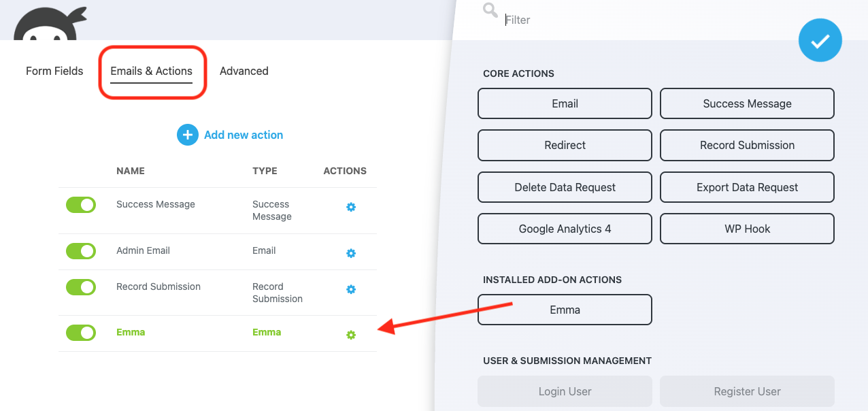
Task: Select the Emails & Actions tab
Action: click(152, 71)
